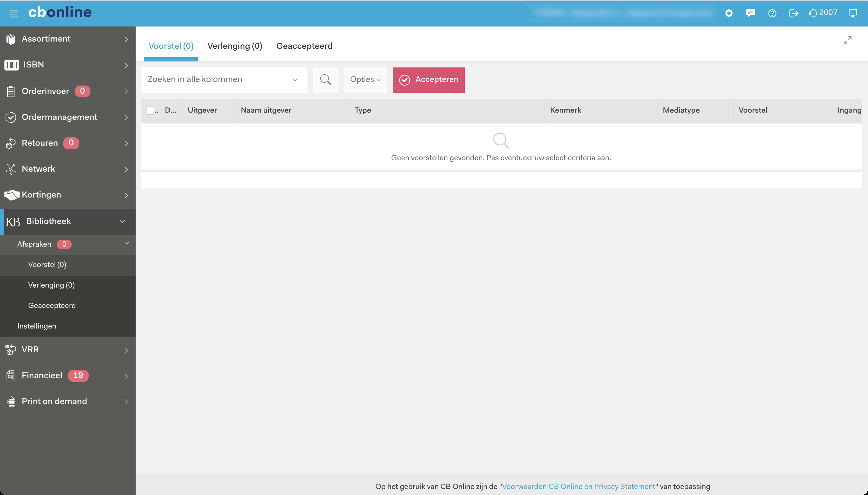Click the Orderinvoer 0 badge
Screen dimensions: 868x495
tap(82, 91)
